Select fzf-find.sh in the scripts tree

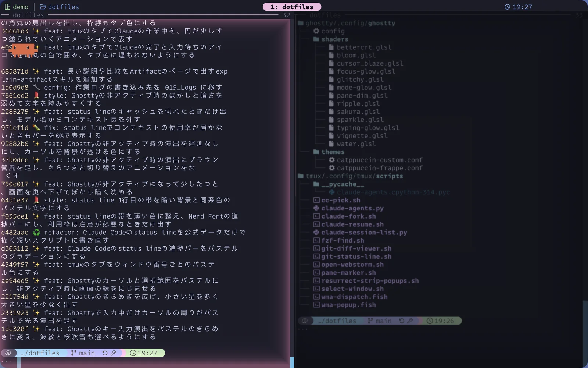coord(343,240)
